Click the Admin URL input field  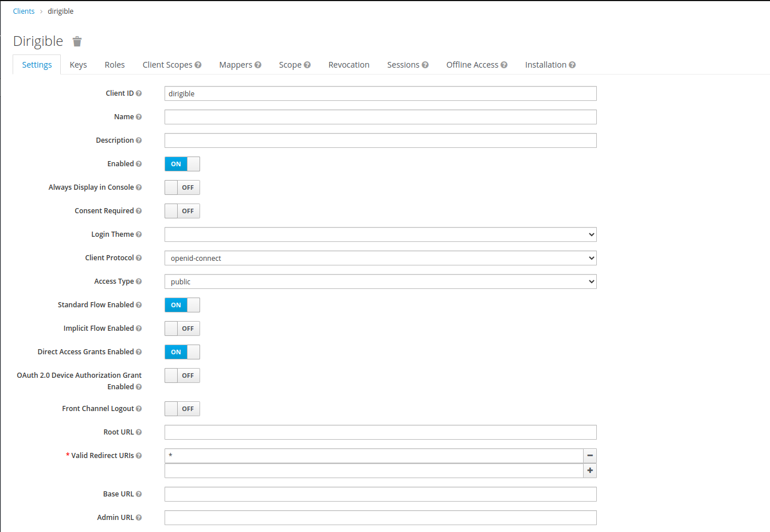(381, 518)
